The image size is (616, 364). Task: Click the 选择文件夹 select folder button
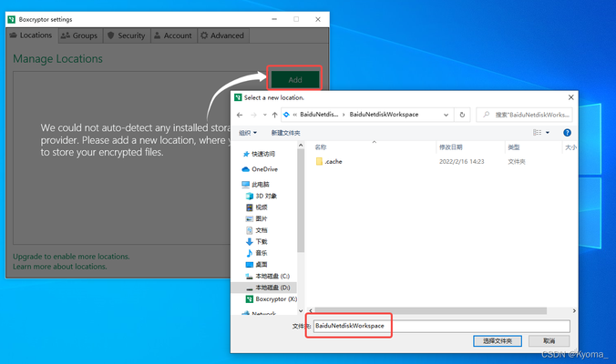[x=498, y=340]
